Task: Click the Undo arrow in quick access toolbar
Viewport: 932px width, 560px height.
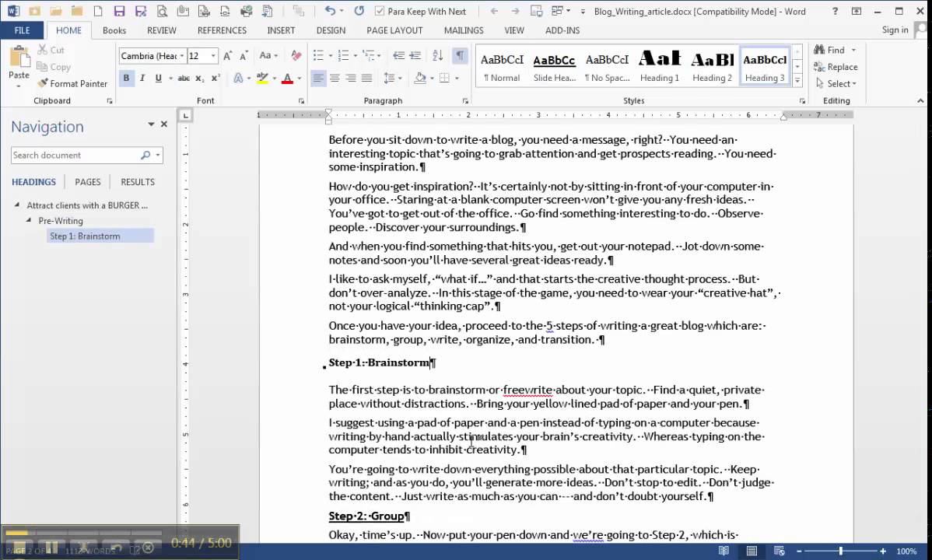Action: coord(330,11)
